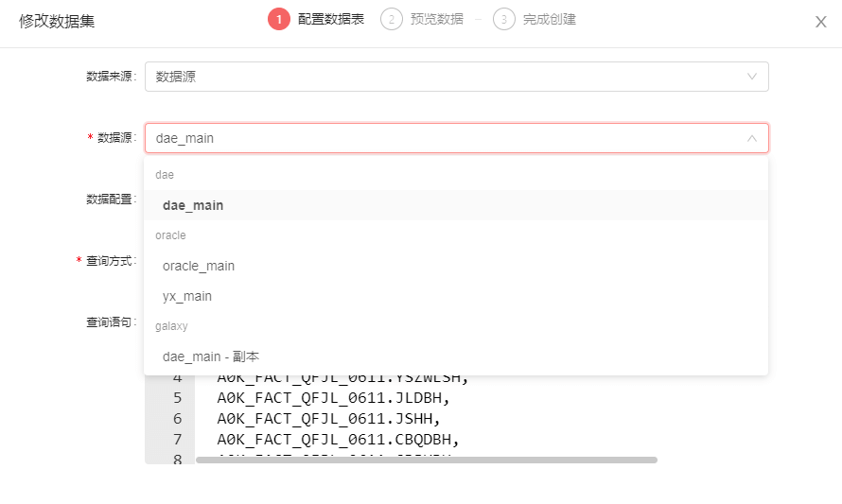The width and height of the screenshot is (842, 504).
Task: Close the 修改数据集 dialog
Action: pyautogui.click(x=820, y=22)
